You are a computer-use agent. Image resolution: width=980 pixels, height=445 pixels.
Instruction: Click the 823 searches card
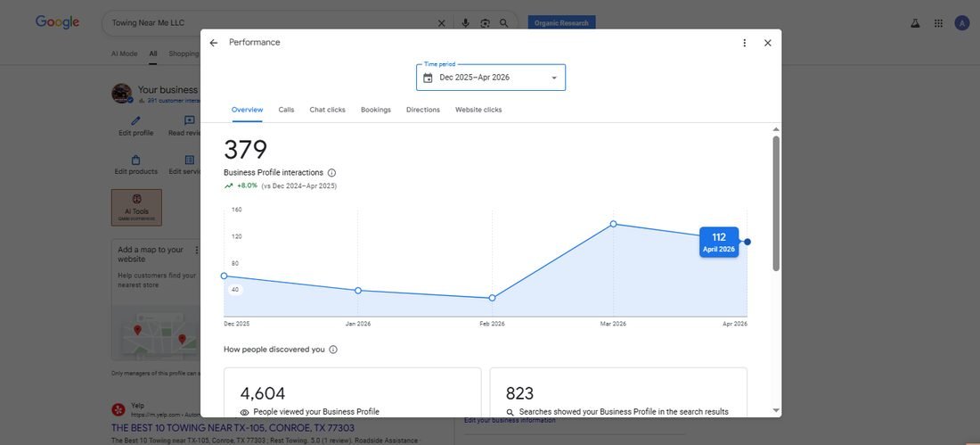618,392
